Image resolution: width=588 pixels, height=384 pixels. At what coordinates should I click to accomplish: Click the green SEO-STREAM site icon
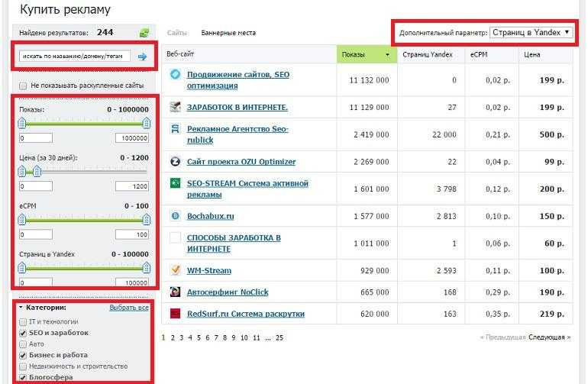175,183
